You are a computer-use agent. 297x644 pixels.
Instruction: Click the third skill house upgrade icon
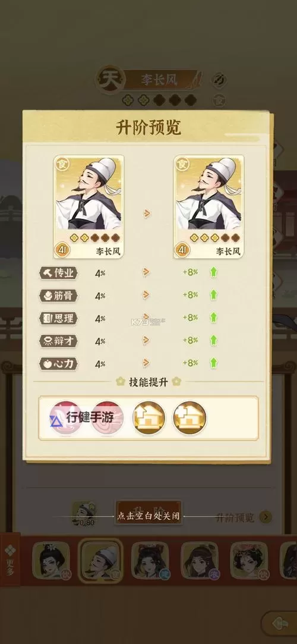click(x=148, y=419)
